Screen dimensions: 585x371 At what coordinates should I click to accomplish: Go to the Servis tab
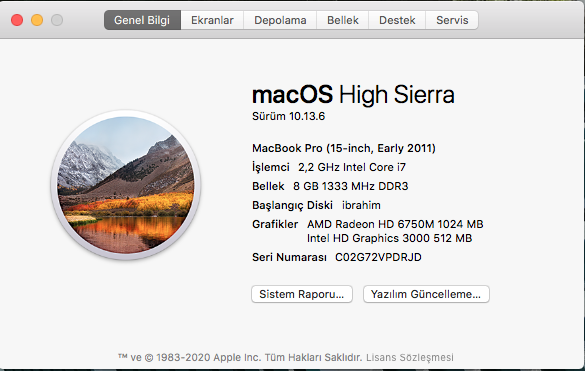point(452,20)
